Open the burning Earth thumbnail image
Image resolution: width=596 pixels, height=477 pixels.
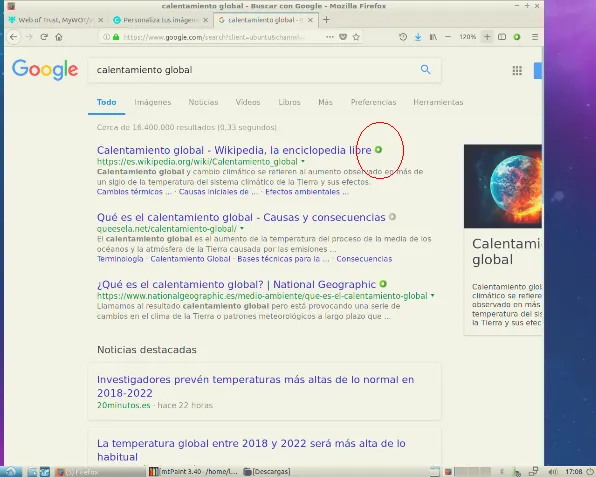tap(502, 186)
